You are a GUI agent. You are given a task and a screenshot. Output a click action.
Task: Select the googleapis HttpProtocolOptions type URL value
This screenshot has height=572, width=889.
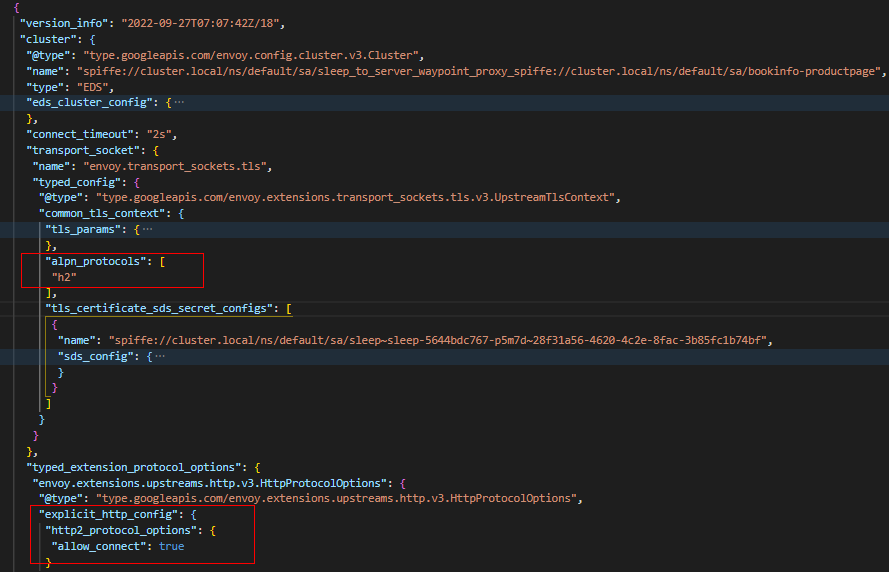[x=336, y=498]
